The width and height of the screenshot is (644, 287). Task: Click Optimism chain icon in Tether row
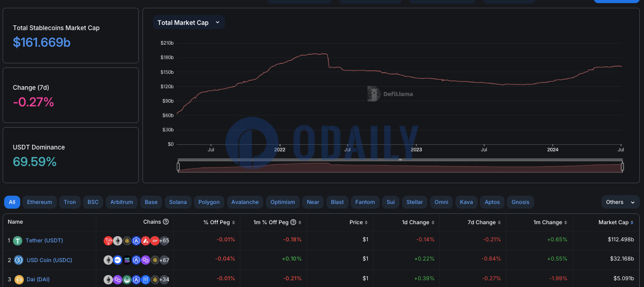[154, 240]
